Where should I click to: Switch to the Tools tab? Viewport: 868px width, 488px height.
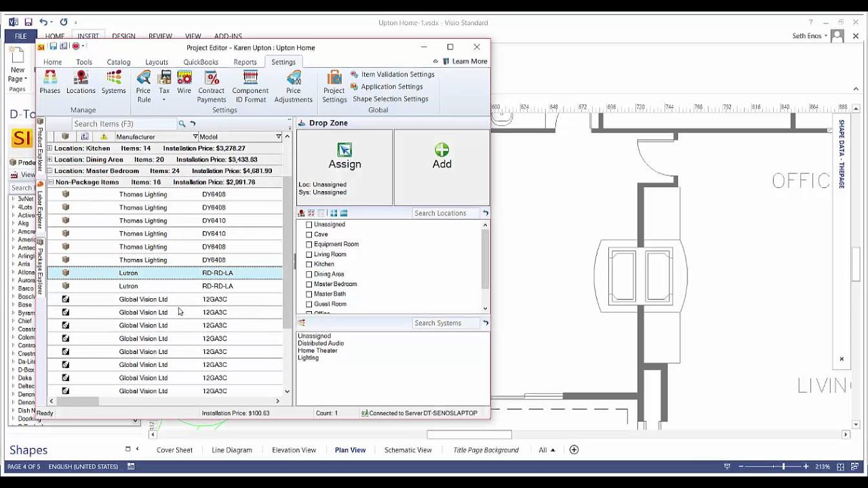pos(84,62)
